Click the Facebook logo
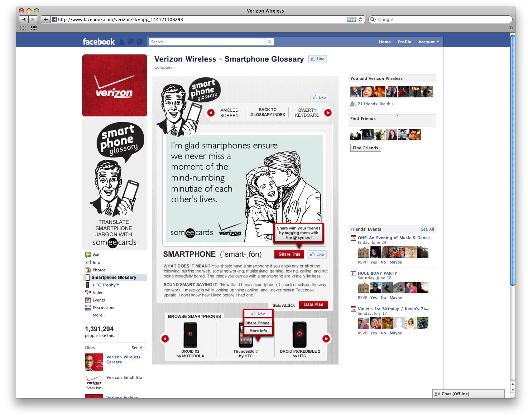This screenshot has width=528, height=420. [99, 42]
